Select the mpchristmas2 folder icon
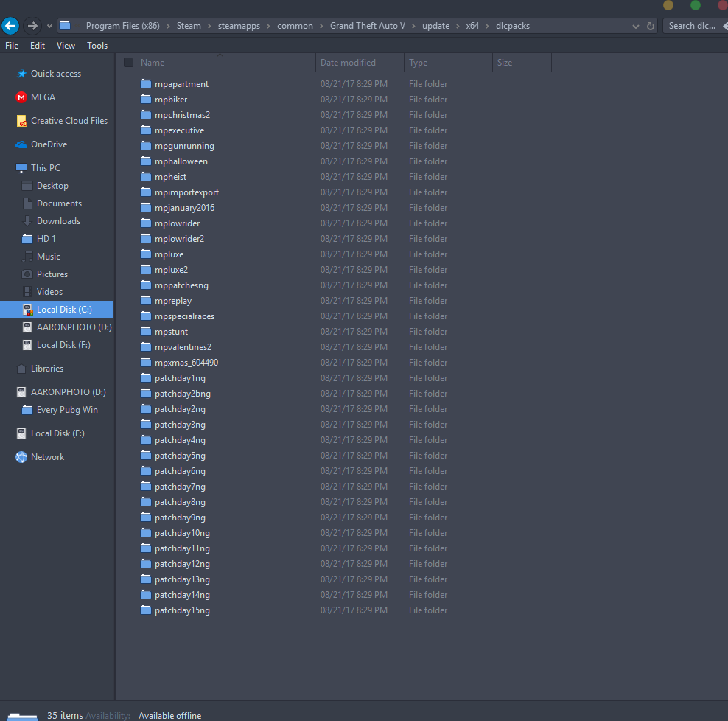 click(x=146, y=114)
